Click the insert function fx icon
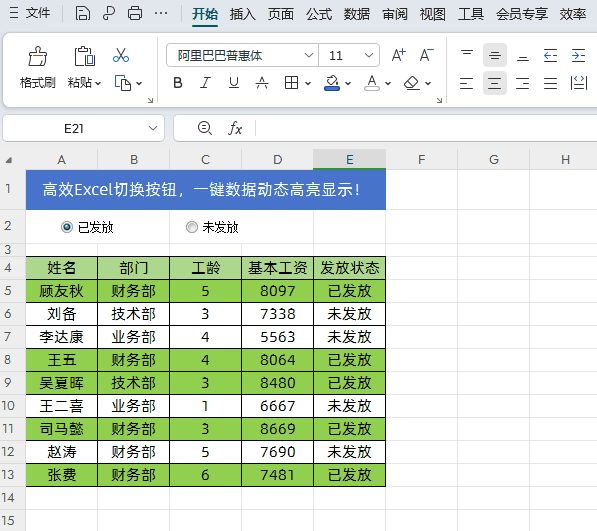The height and width of the screenshot is (531, 597). coord(235,128)
